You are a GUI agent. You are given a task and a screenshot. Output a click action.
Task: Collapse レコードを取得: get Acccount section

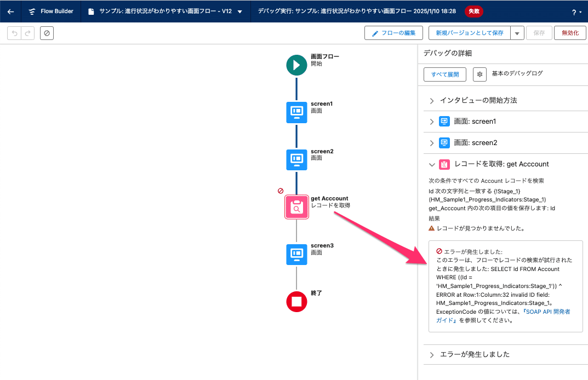[x=432, y=164]
